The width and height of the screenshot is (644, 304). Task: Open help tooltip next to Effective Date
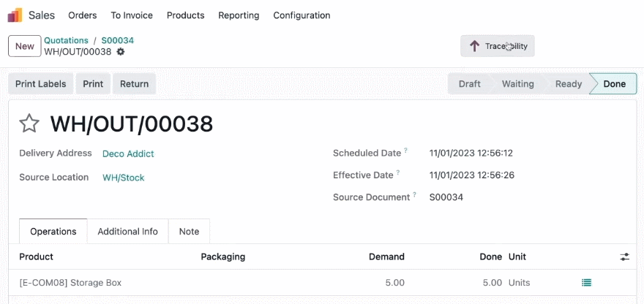(398, 172)
